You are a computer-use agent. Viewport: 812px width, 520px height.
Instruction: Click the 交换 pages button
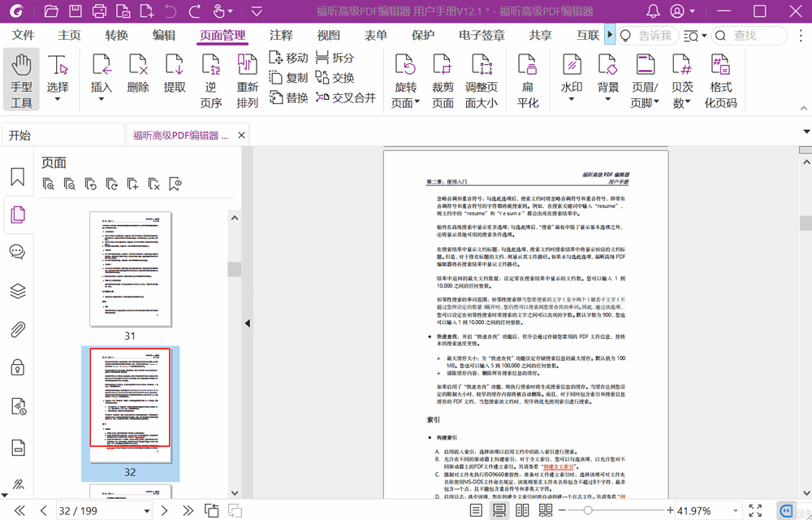pyautogui.click(x=335, y=78)
